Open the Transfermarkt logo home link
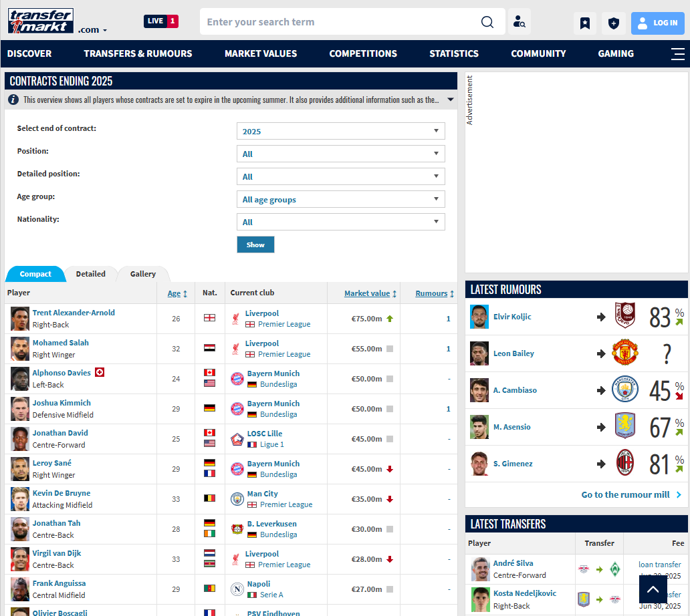The width and height of the screenshot is (690, 616). coord(41,21)
